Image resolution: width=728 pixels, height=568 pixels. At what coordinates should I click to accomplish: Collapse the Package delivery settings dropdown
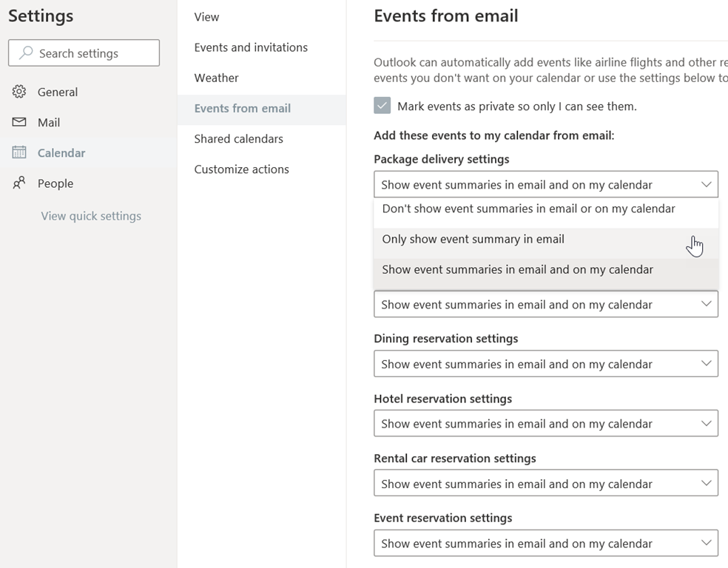point(706,184)
